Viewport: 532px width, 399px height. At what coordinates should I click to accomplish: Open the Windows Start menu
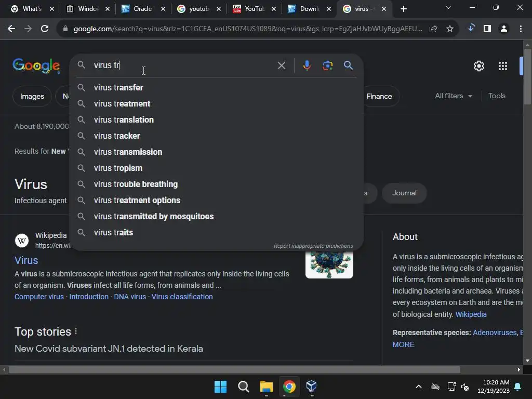coord(220,387)
